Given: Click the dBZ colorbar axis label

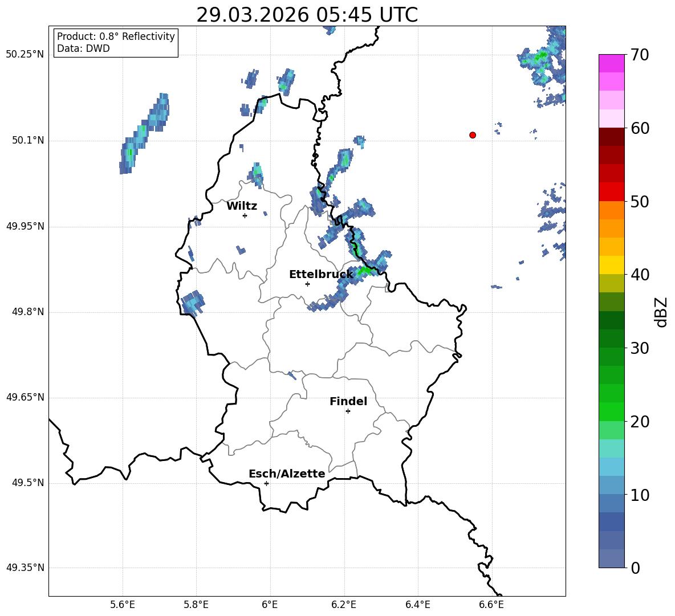Looking at the screenshot, I should 661,312.
